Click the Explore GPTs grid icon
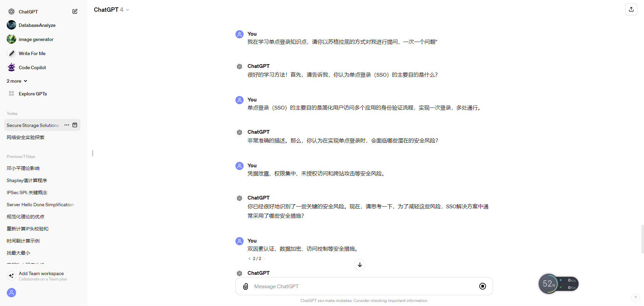 point(11,93)
